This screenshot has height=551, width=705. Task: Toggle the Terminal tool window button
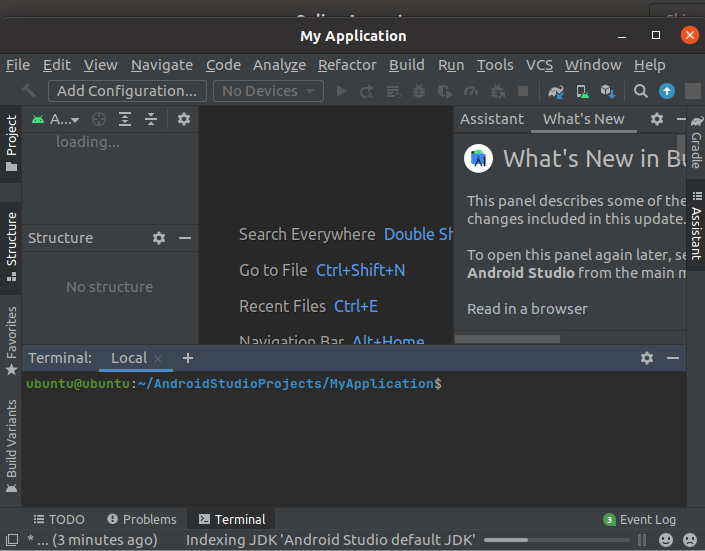[x=232, y=520]
